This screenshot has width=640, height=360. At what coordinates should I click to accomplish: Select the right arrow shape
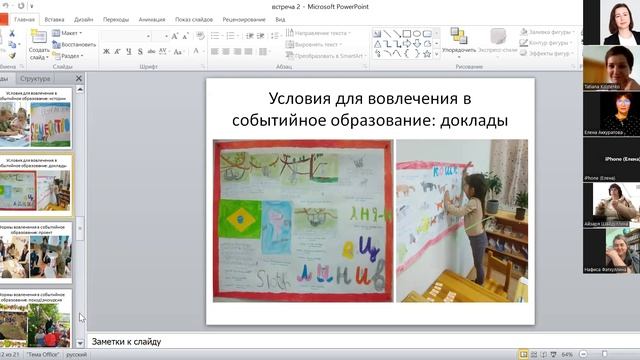click(407, 44)
